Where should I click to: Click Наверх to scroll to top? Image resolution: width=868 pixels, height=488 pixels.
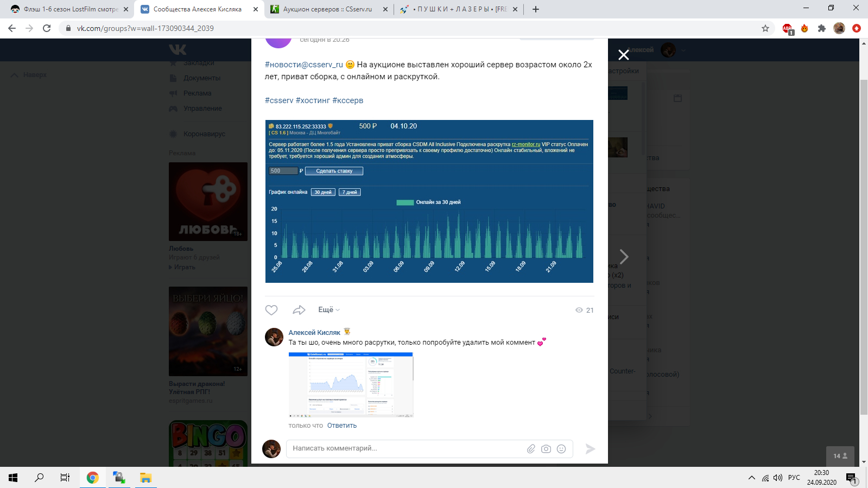(29, 75)
